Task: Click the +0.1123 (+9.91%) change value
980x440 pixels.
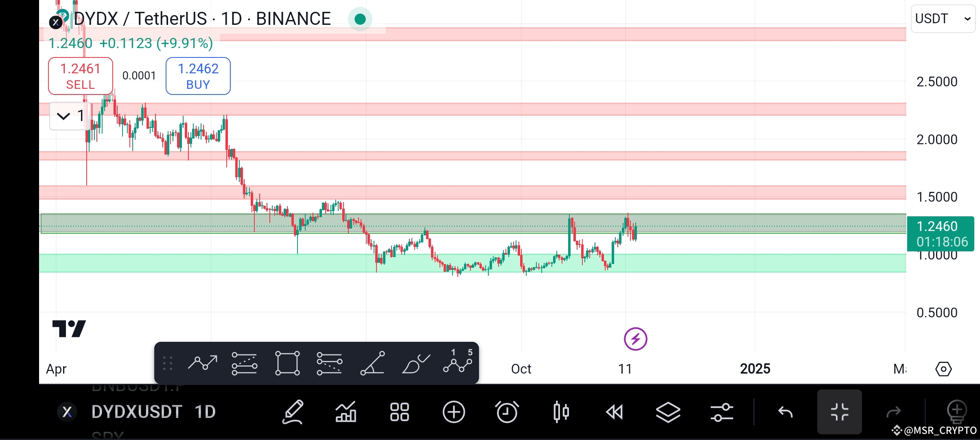Action: point(156,43)
